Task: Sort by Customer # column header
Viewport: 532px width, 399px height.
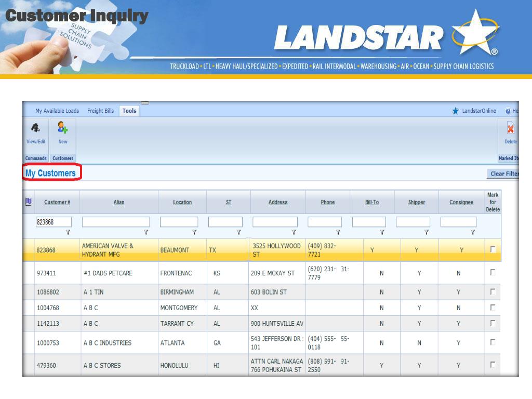Action: 57,202
